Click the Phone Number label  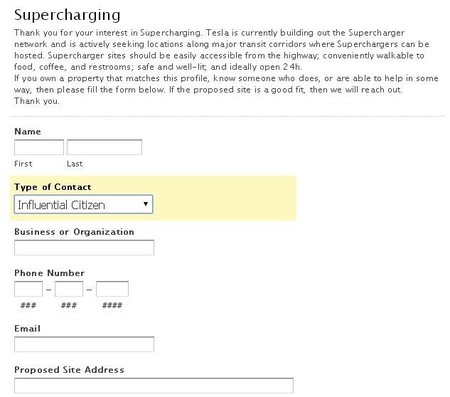(x=49, y=273)
